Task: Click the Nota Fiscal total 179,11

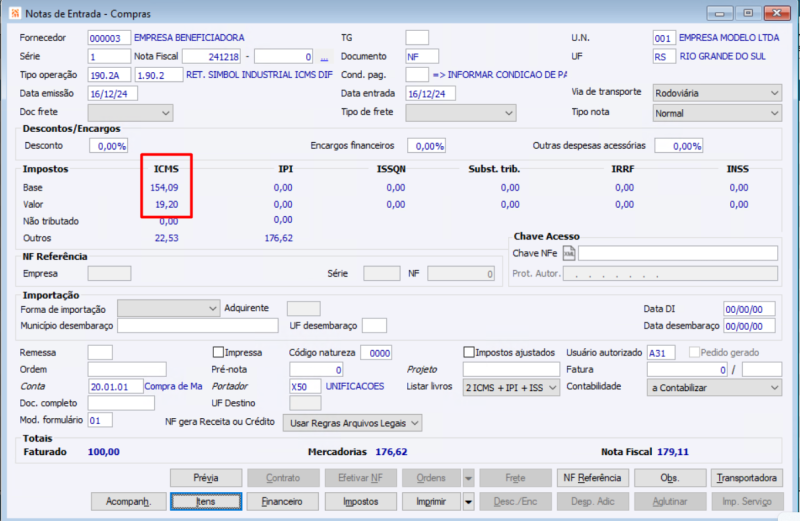Action: (673, 452)
